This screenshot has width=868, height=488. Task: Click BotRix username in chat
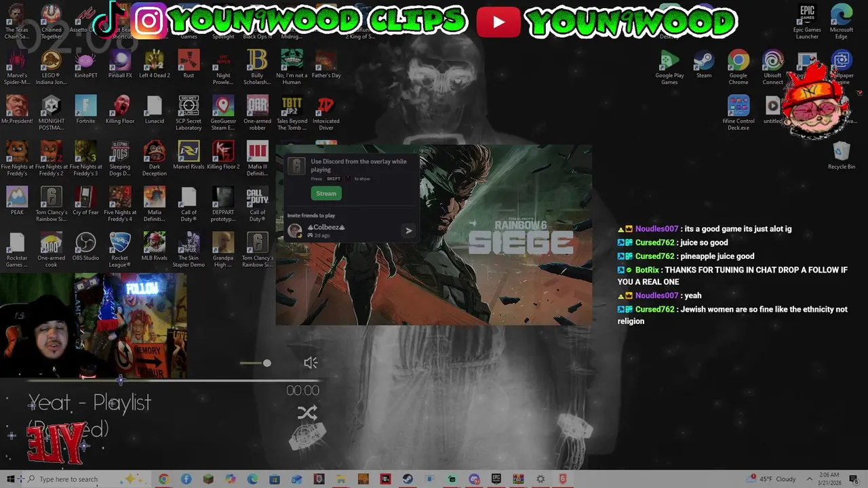point(647,270)
